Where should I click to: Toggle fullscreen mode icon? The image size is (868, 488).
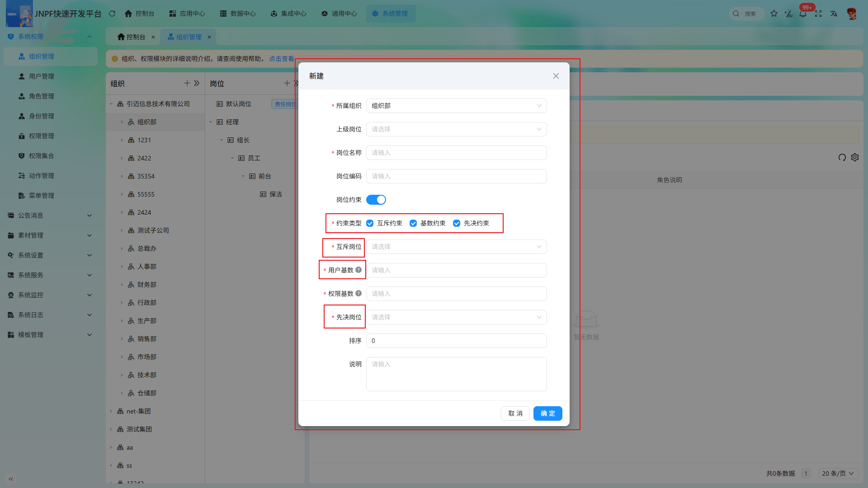[x=818, y=14]
